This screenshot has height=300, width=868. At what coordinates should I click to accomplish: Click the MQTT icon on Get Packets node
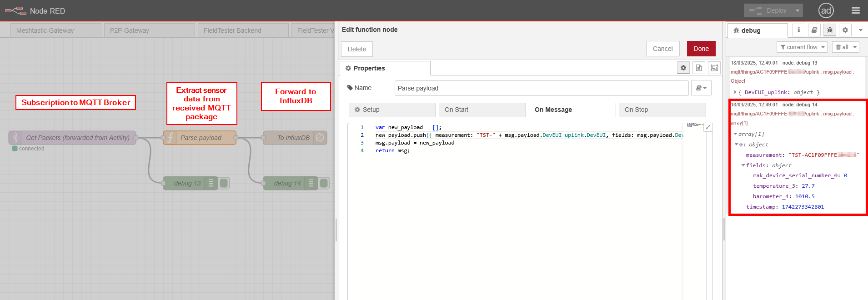(x=15, y=138)
